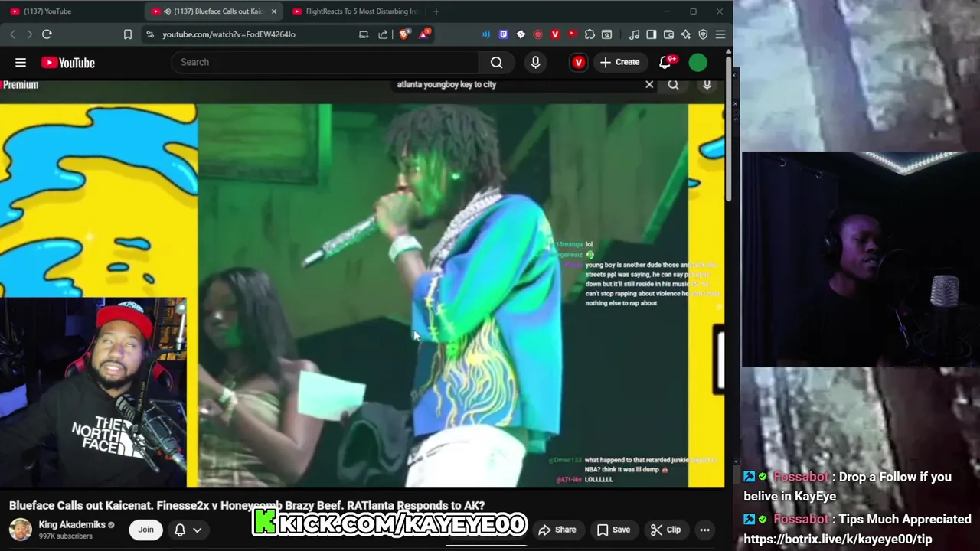
Task: Open King Akademiks channel avatar
Action: click(x=21, y=530)
